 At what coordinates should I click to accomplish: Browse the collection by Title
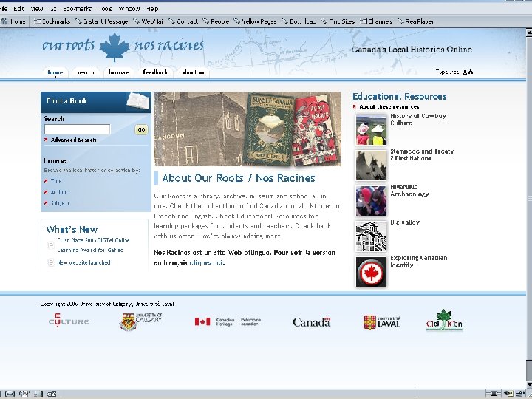click(56, 181)
